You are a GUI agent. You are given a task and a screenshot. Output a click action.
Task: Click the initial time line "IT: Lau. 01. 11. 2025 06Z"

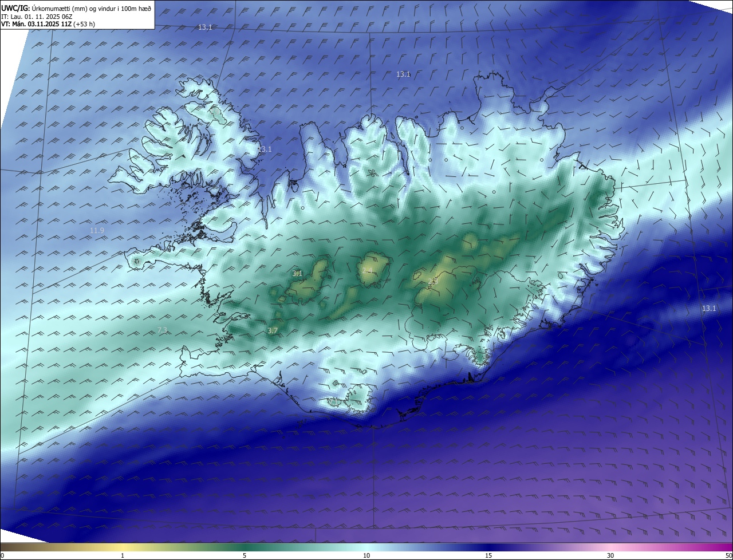tap(37, 17)
